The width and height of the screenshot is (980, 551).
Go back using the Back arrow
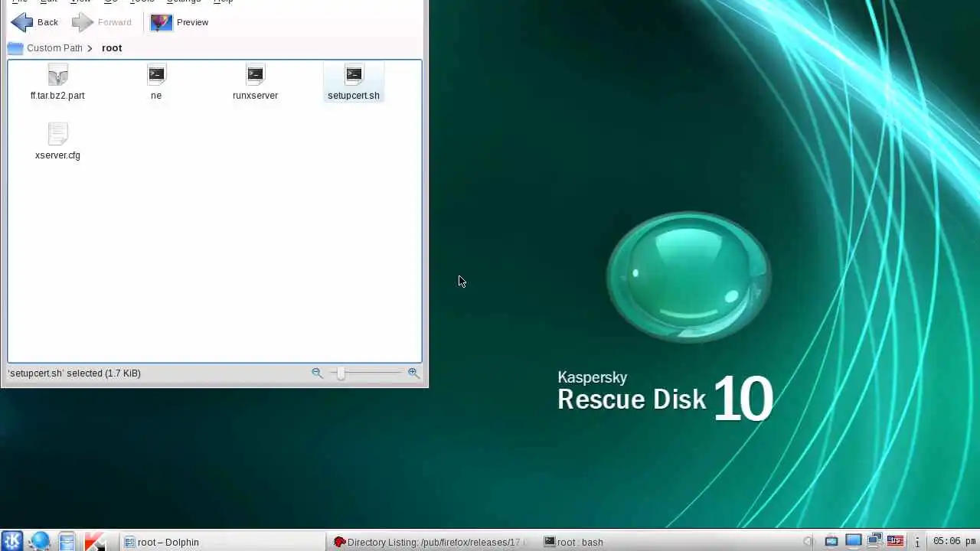point(35,22)
